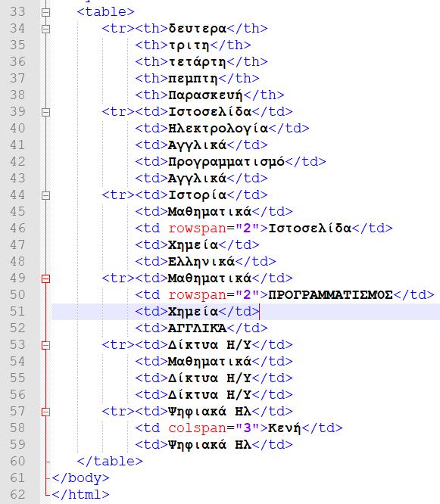Click Αγγλικά on line 43
Image resolution: width=440 pixels, height=504 pixels.
[198, 179]
